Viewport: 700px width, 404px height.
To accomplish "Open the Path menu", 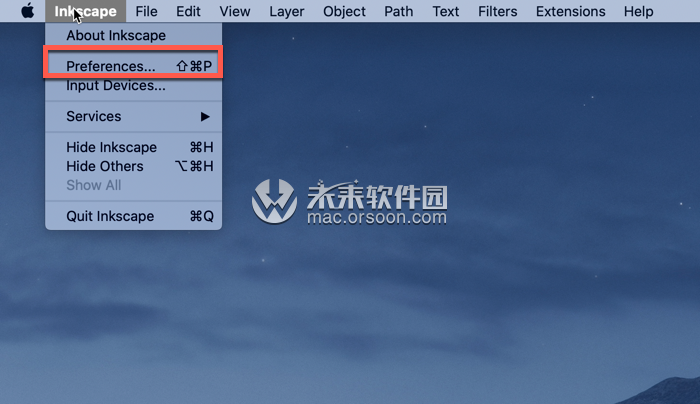I will (x=399, y=11).
